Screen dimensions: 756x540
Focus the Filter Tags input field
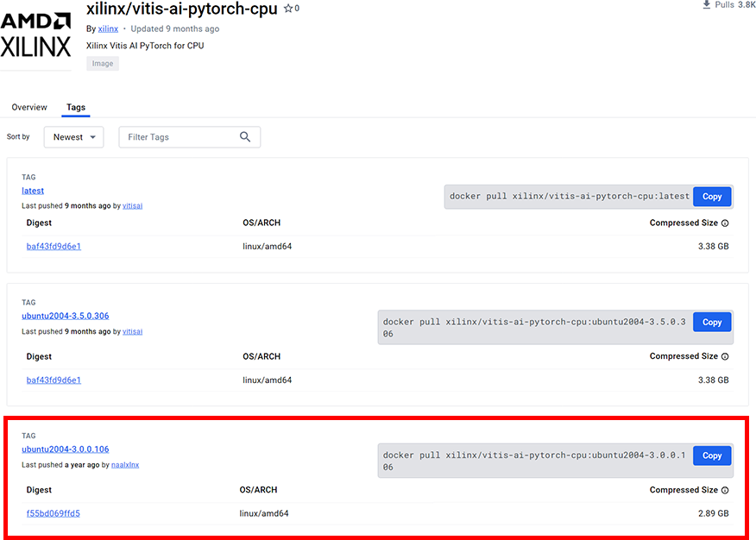pyautogui.click(x=190, y=137)
